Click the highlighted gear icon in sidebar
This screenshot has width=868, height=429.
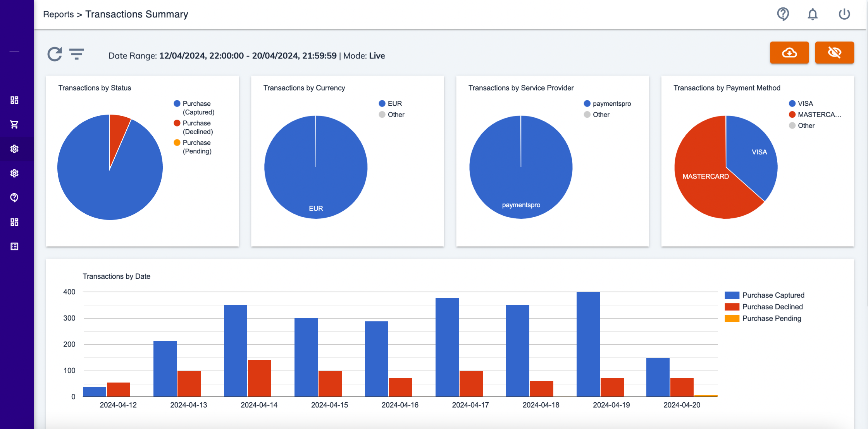point(14,149)
